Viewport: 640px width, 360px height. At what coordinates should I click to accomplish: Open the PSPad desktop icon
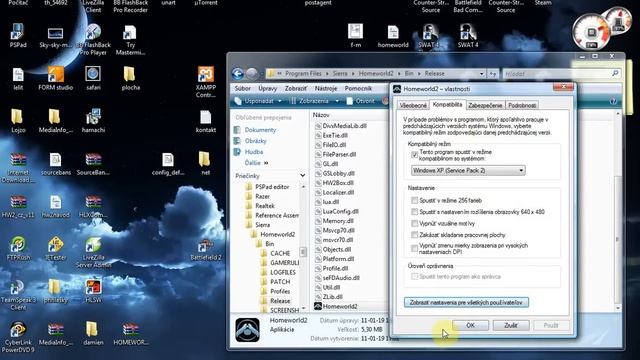18,36
